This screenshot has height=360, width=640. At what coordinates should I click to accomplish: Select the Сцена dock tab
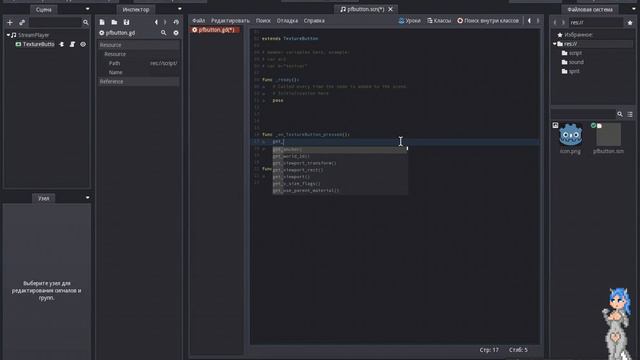(44, 9)
